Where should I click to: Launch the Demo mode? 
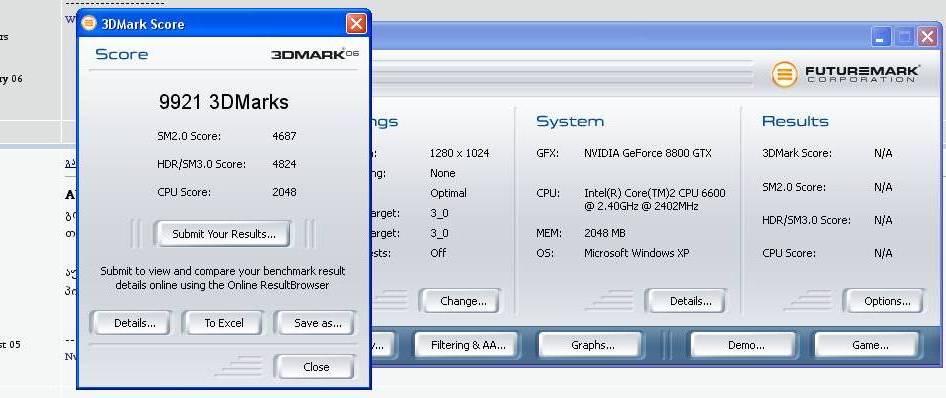click(746, 346)
